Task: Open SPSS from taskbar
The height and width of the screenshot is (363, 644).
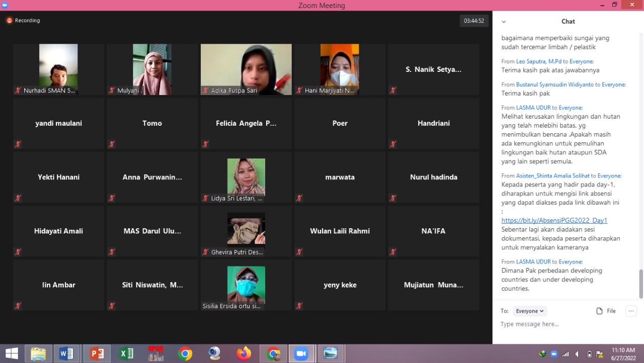Action: coord(155,354)
